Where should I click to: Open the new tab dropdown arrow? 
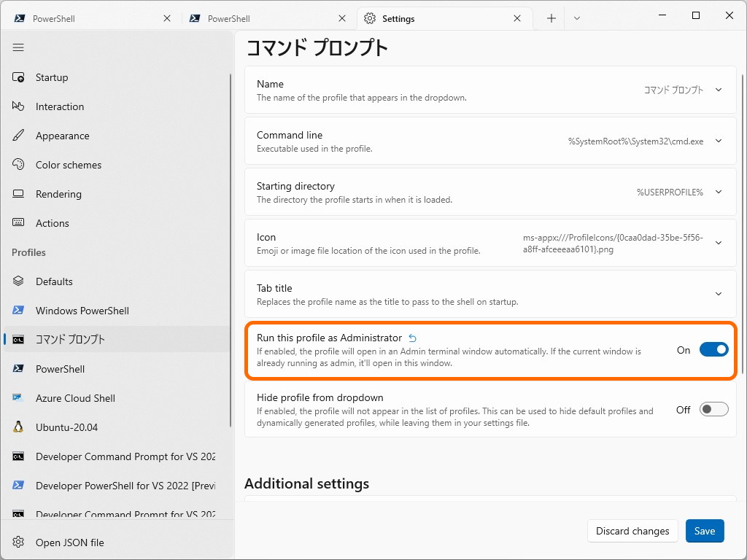click(576, 17)
